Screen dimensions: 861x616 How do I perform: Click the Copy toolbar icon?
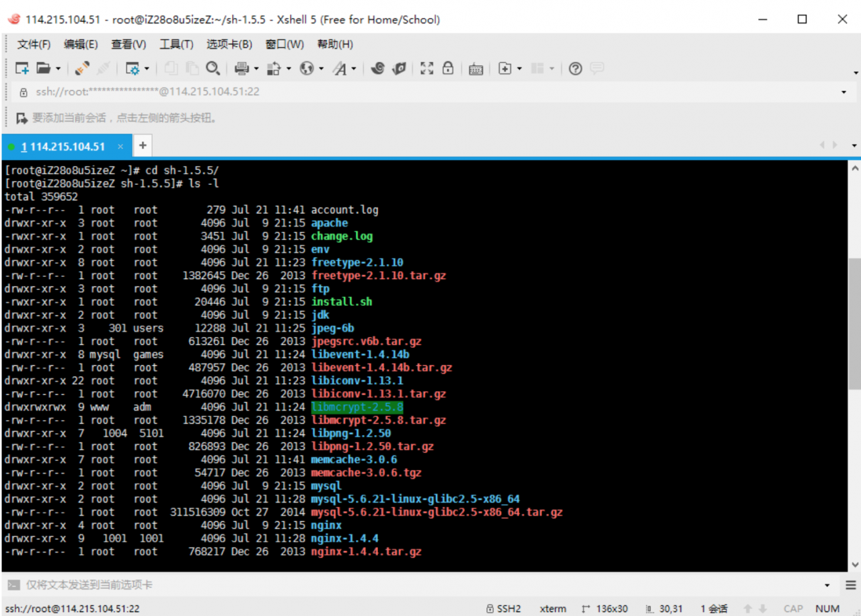click(x=171, y=69)
